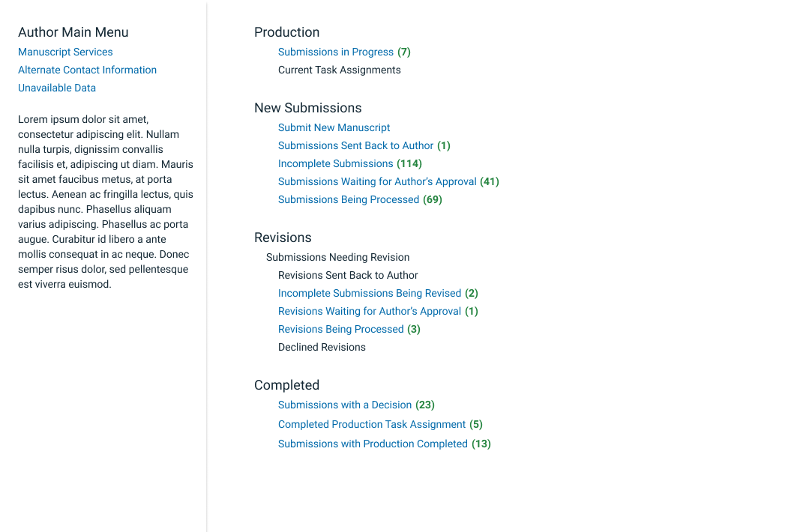View Revisions Being Processed (3)
Viewport: 806px width, 532px height.
pos(349,329)
